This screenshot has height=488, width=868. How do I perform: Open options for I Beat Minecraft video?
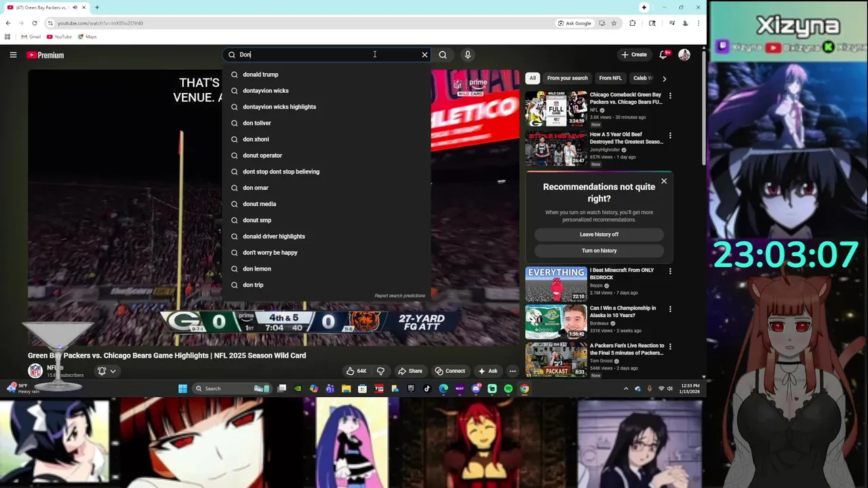point(670,271)
